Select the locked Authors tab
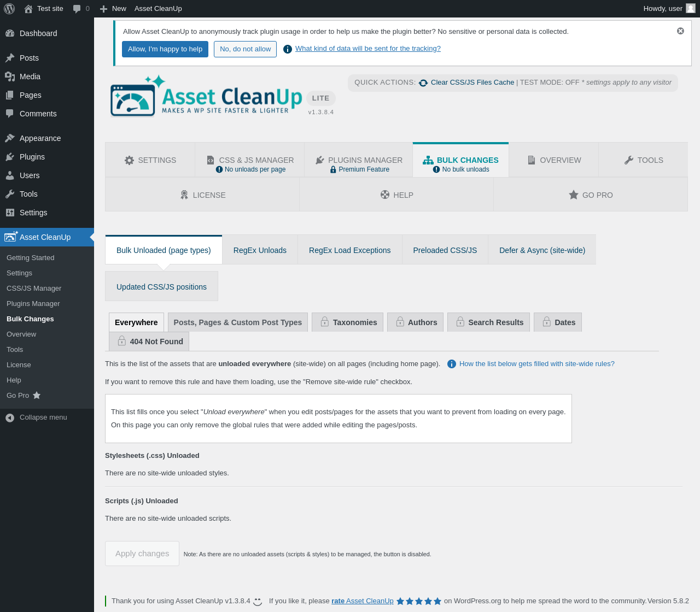This screenshot has width=700, height=612. coord(416,322)
